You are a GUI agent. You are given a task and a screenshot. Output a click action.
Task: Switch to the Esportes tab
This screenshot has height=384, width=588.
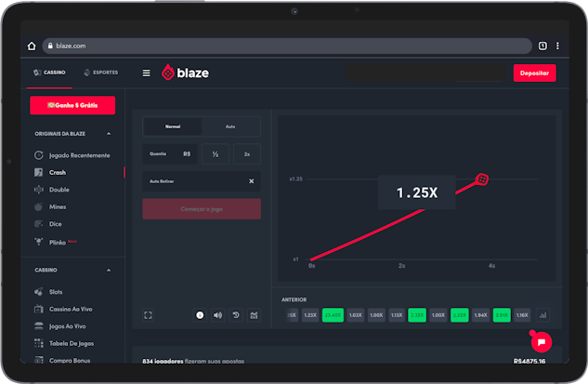(x=99, y=73)
